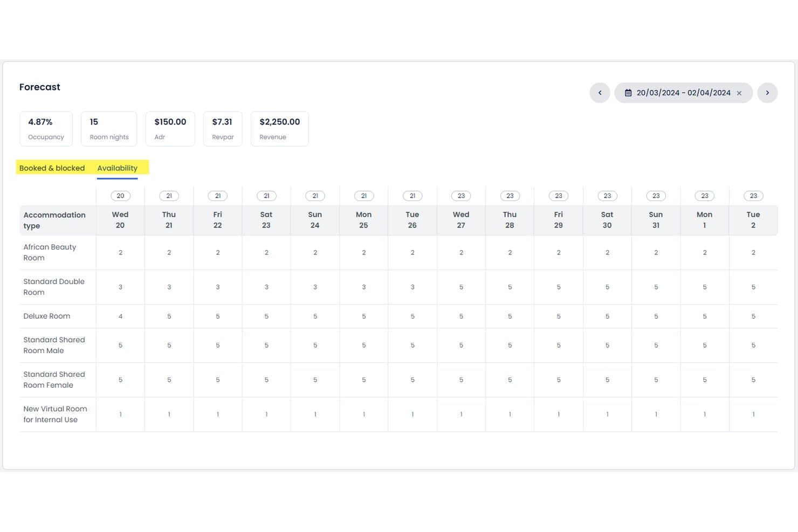
Task: Click the $7.31 Revpar card
Action: 223,129
